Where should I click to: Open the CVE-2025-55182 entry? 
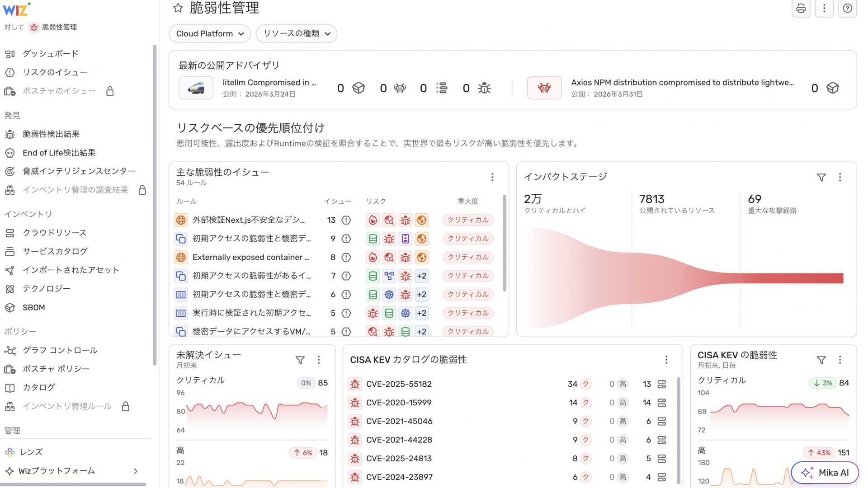399,384
